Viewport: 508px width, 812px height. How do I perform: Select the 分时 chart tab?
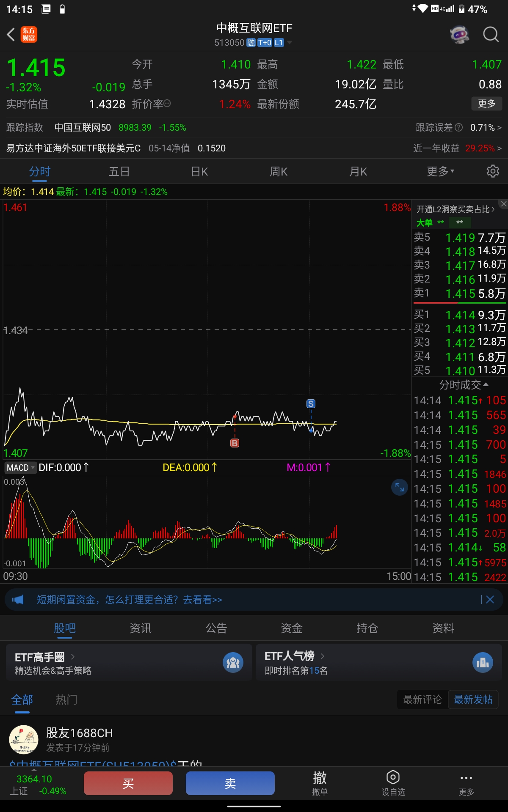click(x=40, y=171)
